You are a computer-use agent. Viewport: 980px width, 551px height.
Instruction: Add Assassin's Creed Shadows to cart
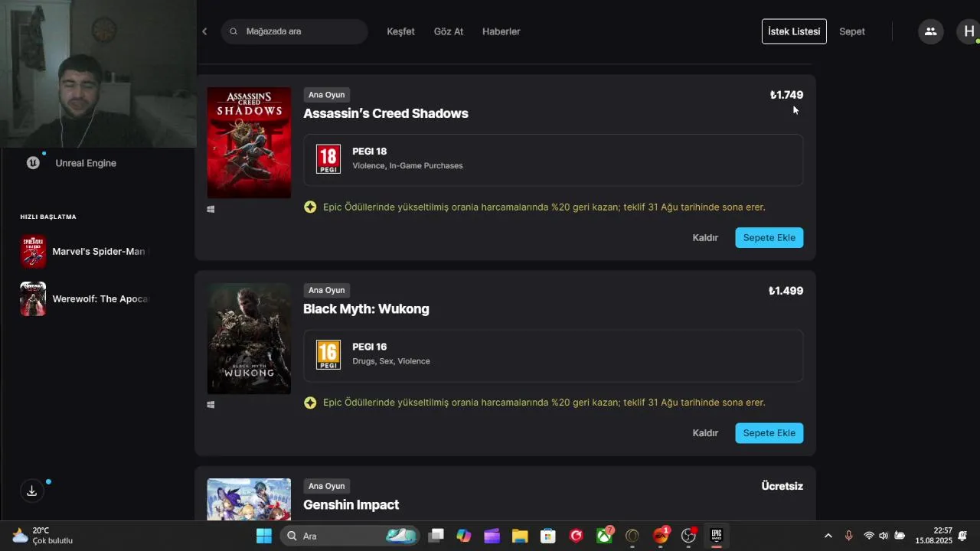click(x=769, y=237)
